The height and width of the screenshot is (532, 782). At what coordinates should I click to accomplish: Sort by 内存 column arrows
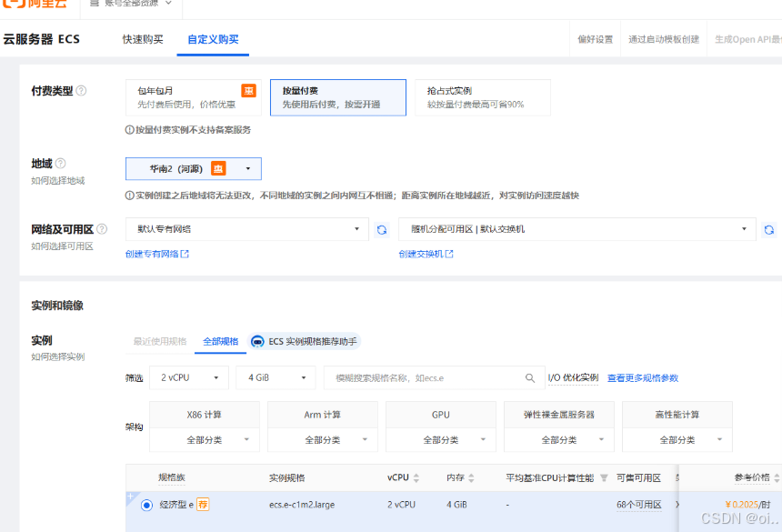(471, 477)
